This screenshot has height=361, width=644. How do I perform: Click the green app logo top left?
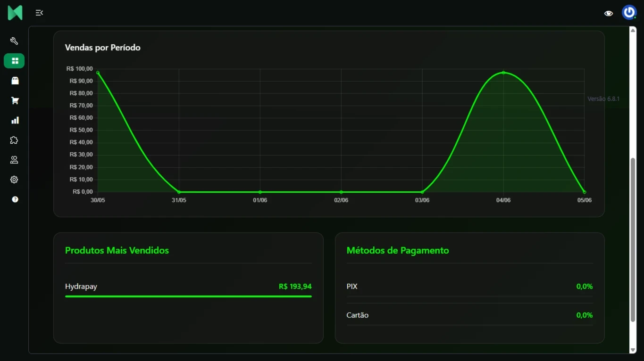click(15, 13)
